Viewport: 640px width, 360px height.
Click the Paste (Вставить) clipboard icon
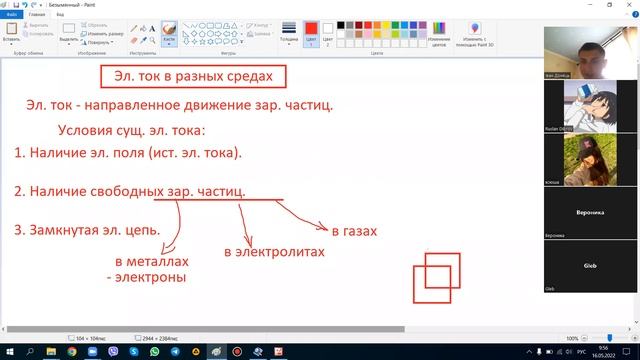tap(11, 29)
